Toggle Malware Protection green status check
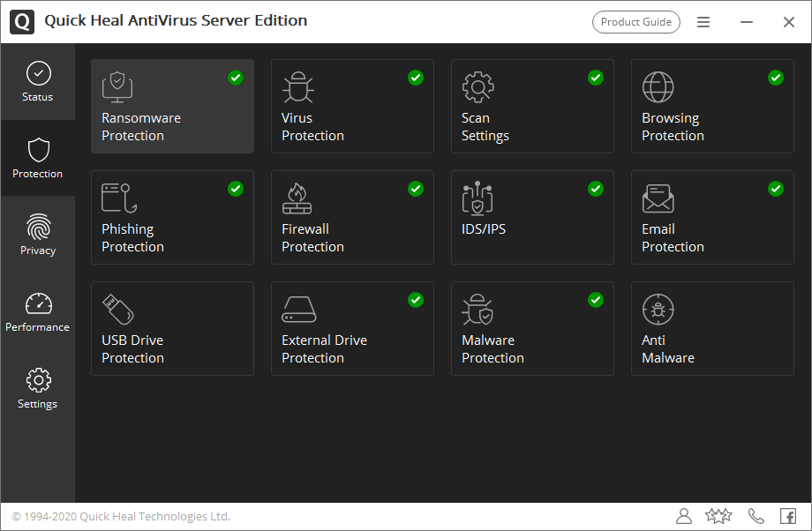This screenshot has width=812, height=531. tap(596, 300)
